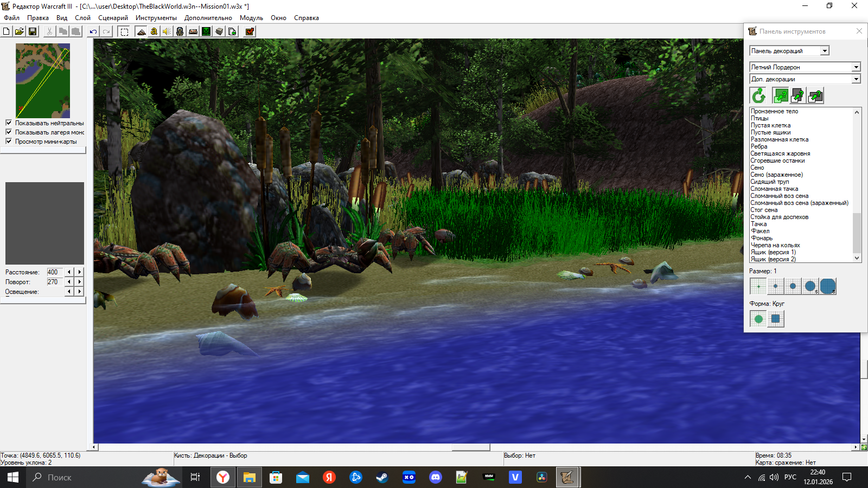The image size is (868, 488).
Task: Open the Слой menu
Action: [83, 18]
